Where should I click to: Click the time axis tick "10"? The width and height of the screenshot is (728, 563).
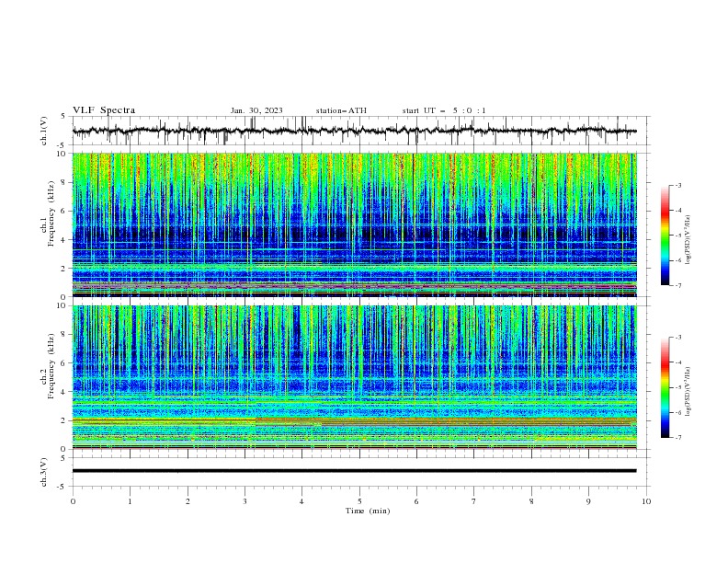pos(646,501)
